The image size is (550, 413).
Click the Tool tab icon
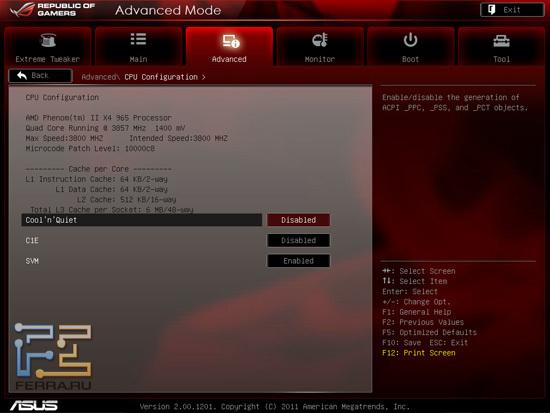click(501, 41)
